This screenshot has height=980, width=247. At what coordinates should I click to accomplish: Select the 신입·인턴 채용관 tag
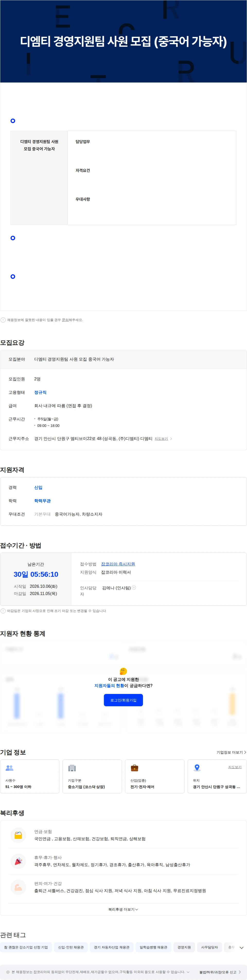click(71, 947)
